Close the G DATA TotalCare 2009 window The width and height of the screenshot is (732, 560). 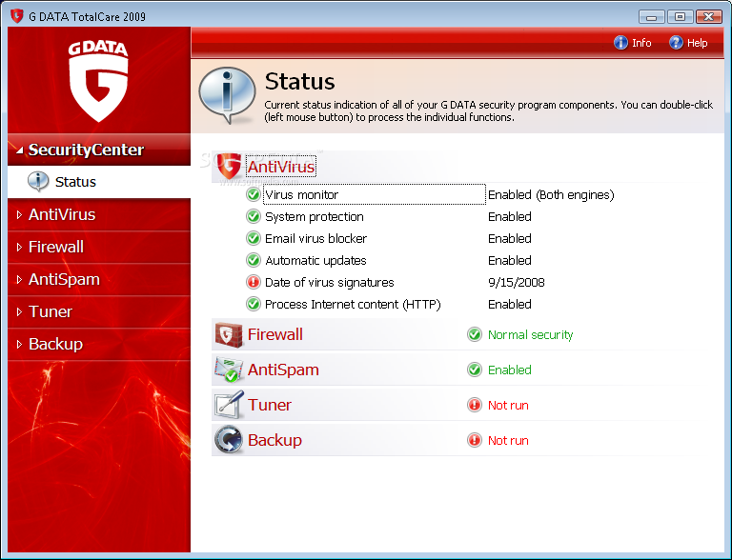point(709,17)
